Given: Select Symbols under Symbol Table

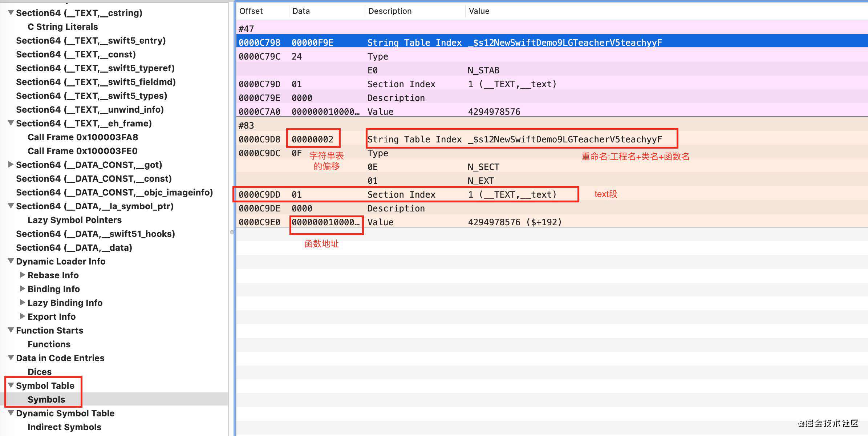Looking at the screenshot, I should click(46, 399).
